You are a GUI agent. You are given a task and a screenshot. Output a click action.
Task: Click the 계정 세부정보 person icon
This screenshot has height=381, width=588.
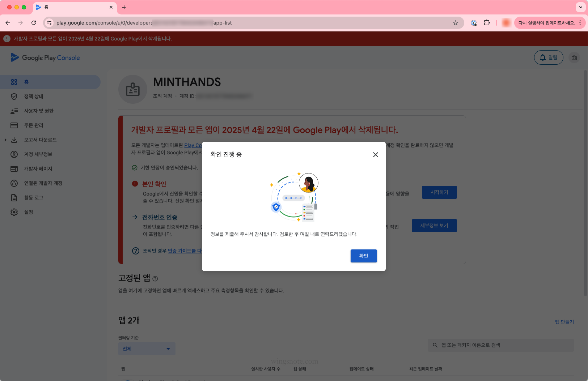pos(14,154)
